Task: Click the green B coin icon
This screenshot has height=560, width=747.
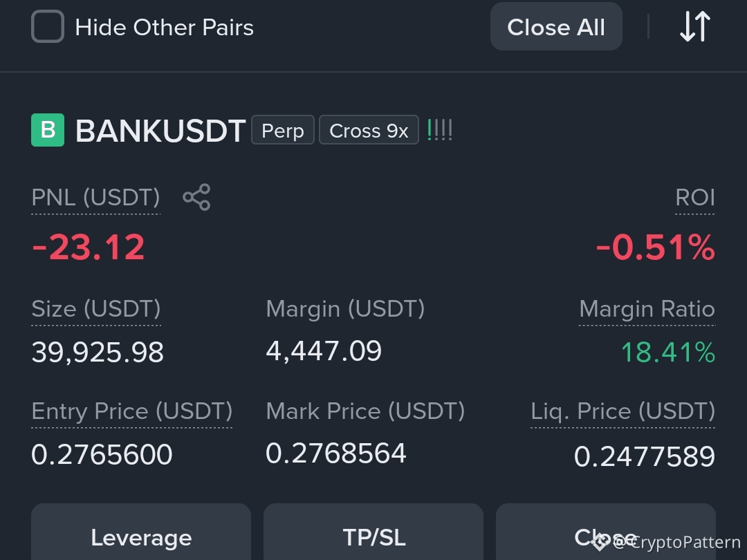Action: click(48, 129)
